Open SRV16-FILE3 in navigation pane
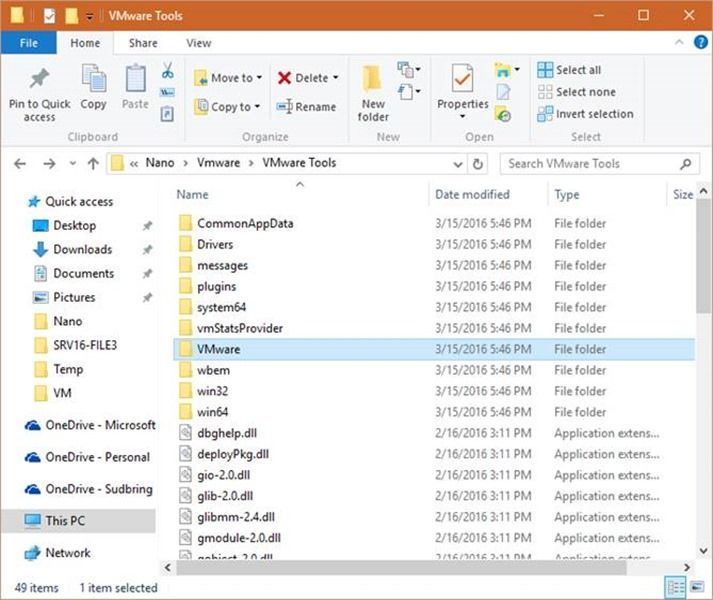 (85, 345)
